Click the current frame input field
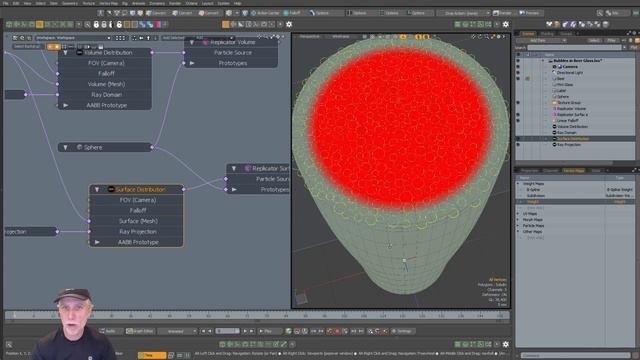 227,331
